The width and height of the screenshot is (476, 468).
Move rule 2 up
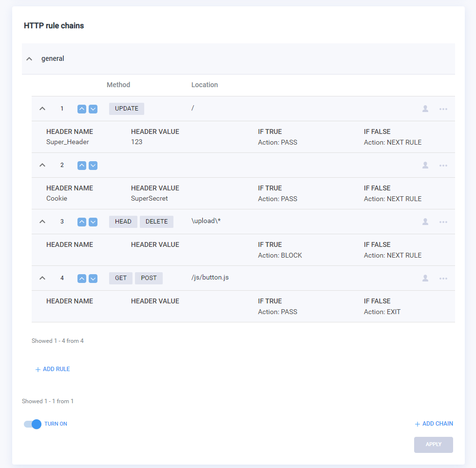click(x=82, y=166)
